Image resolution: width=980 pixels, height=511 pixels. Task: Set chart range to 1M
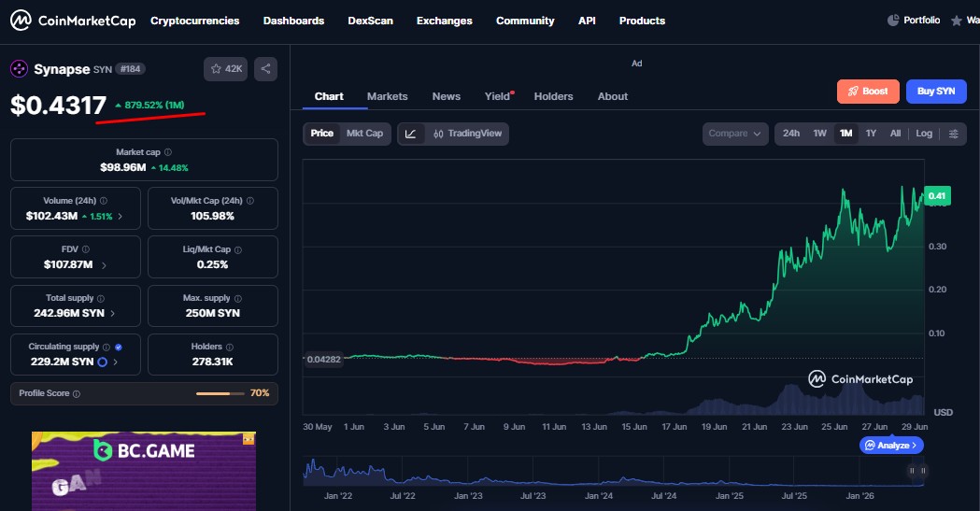pyautogui.click(x=845, y=134)
